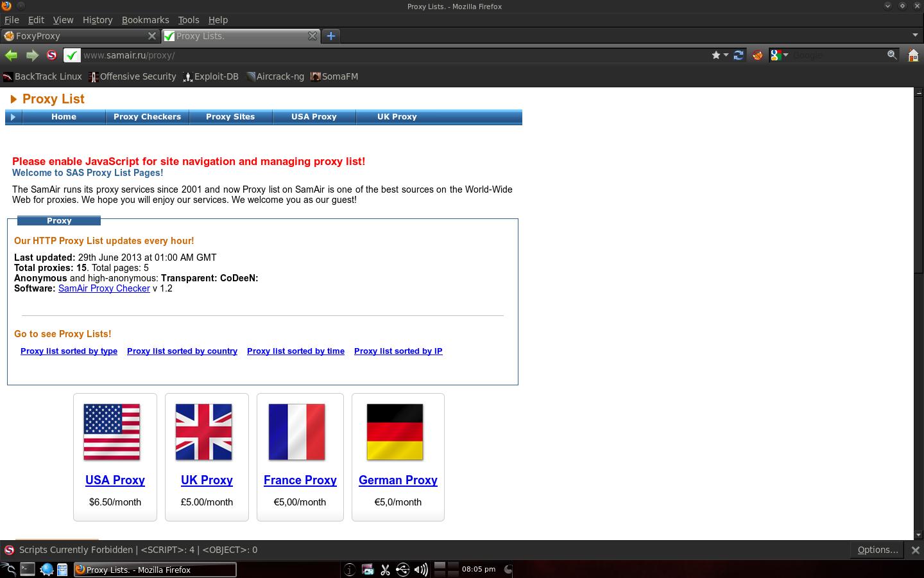Click the German flag image
Viewport: 924px width, 578px height.
[x=395, y=432]
